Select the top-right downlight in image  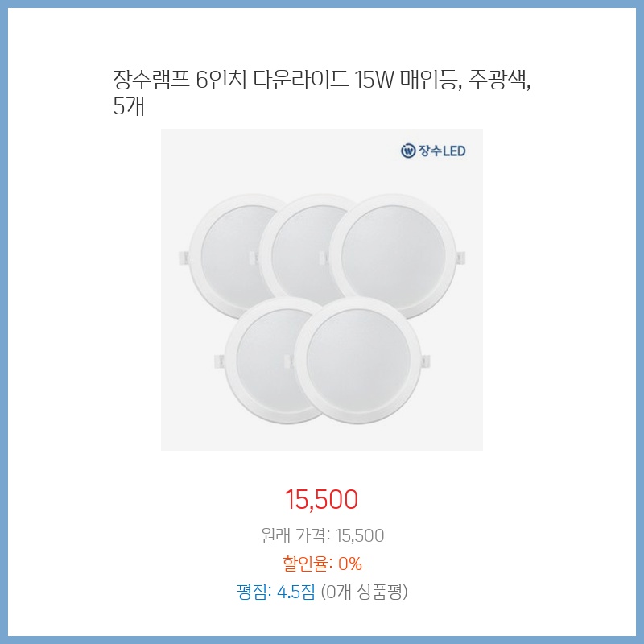click(393, 257)
